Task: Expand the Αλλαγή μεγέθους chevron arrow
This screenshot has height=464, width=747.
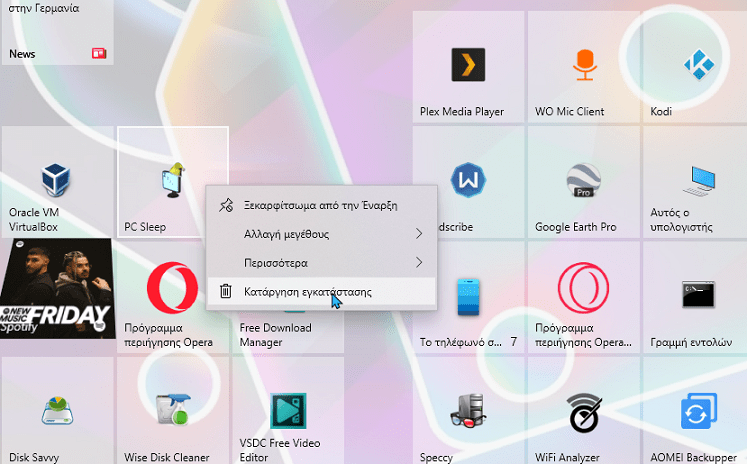Action: point(419,233)
